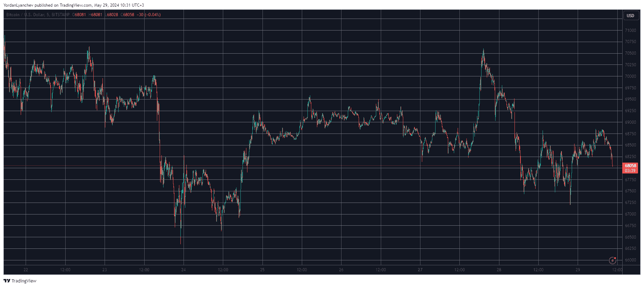644x287 pixels.
Task: Click the close value C68058
Action: pos(127,15)
